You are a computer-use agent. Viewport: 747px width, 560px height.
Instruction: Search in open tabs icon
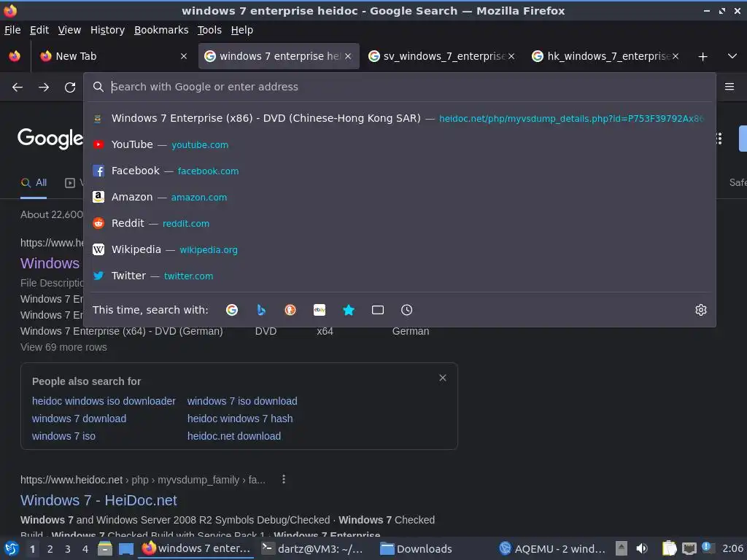378,310
